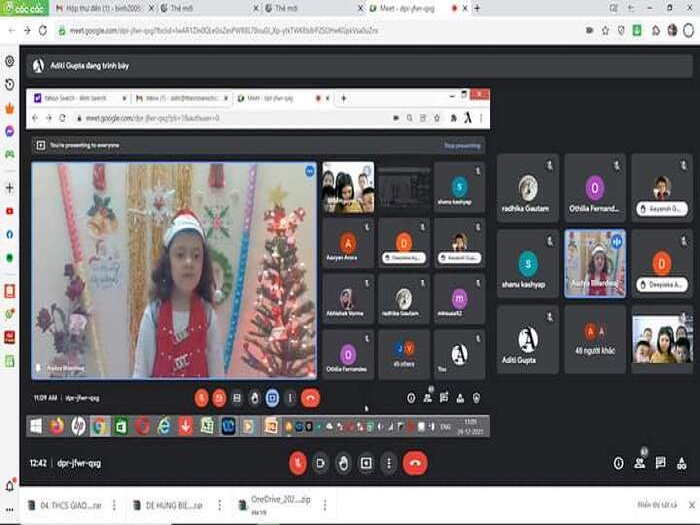This screenshot has width=700, height=525.
Task: Open Coc Coc sidebar settings gear
Action: tap(9, 61)
